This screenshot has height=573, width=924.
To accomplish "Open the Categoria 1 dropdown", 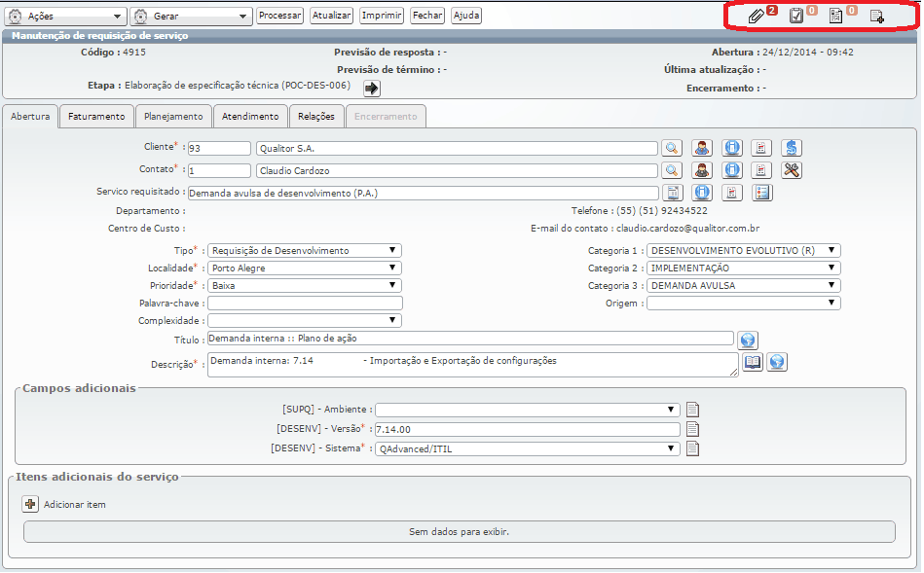I will click(742, 251).
